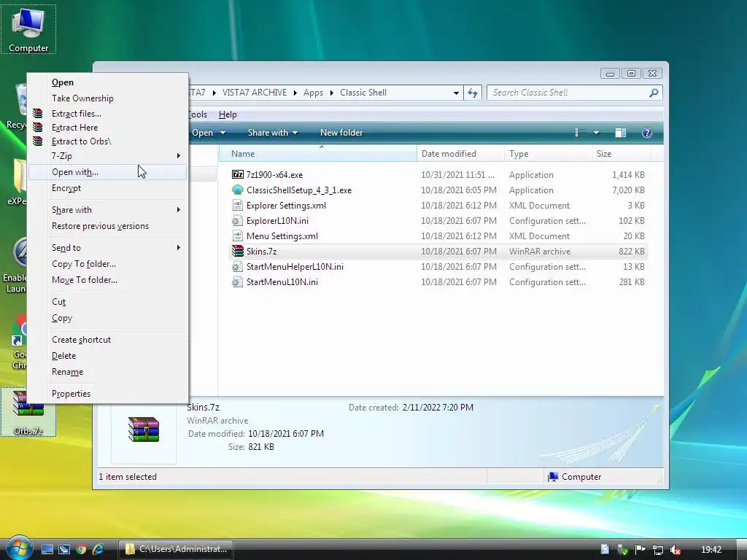
Task: Select the StartMenuL10N.ini file icon
Action: (x=237, y=282)
